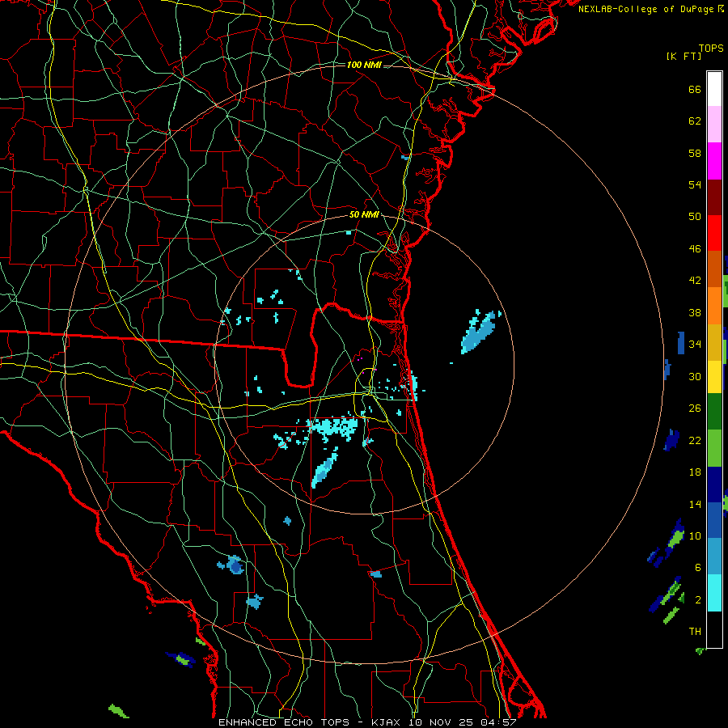Click the "38" legend value
The height and width of the screenshot is (728, 728).
coord(695,312)
